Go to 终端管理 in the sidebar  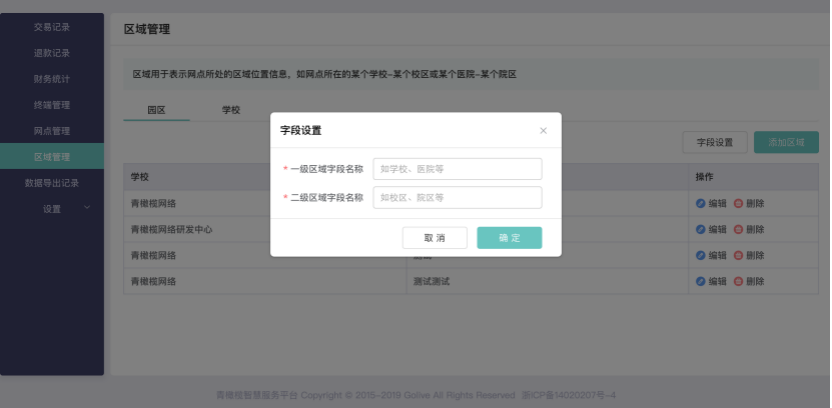click(52, 105)
